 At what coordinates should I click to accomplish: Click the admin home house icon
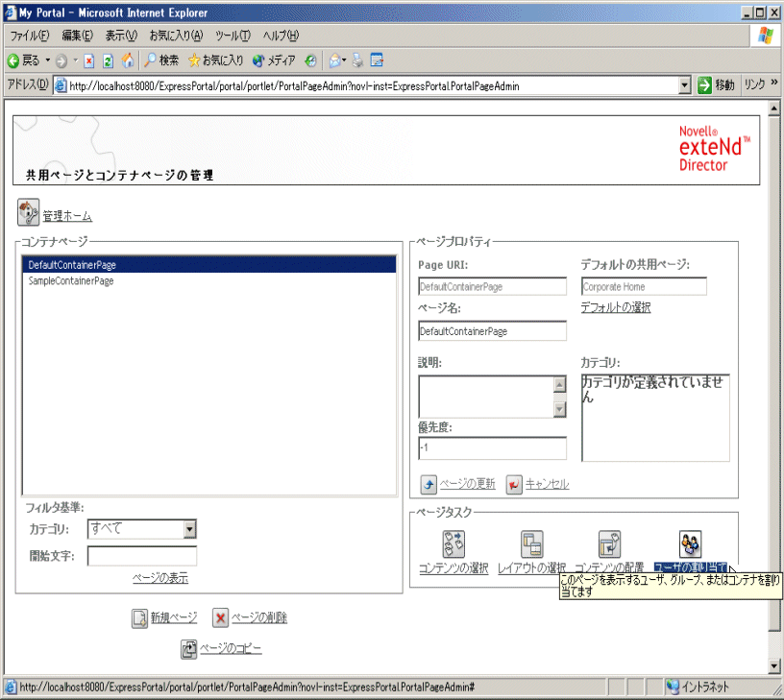tap(28, 212)
